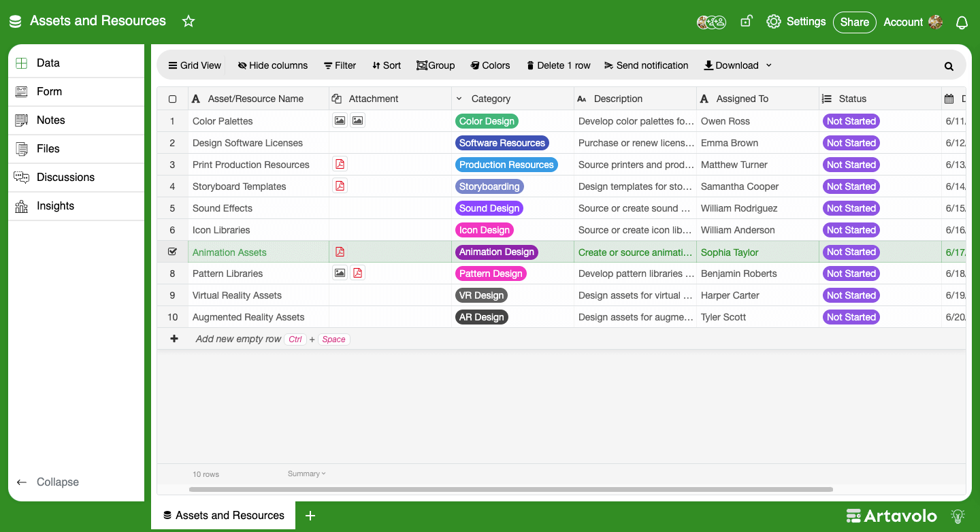Click the Emma Brown cell
The height and width of the screenshot is (532, 980).
[x=757, y=143]
